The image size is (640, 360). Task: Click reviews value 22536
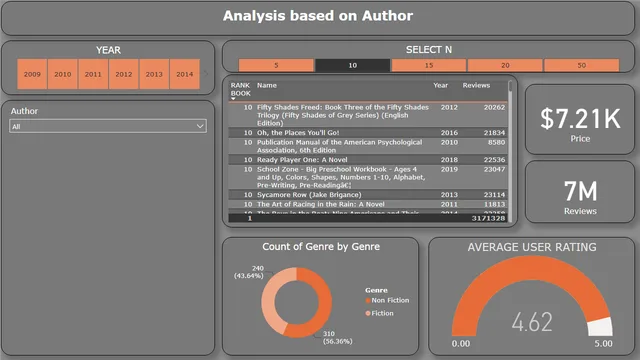(x=494, y=160)
